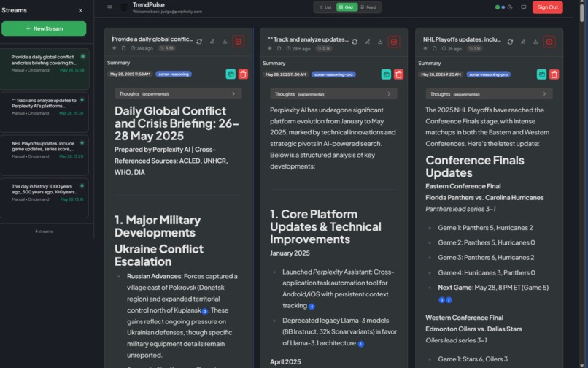Image resolution: width=588 pixels, height=368 pixels.
Task: Select the NHL Playoffs stream in sidebar
Action: click(45, 155)
